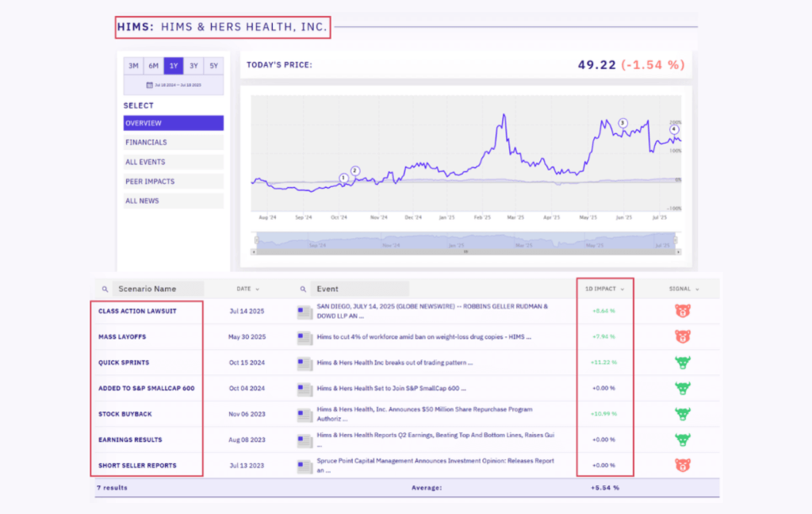Click bull signal icon in S&P SmallCap 600 row

(683, 388)
